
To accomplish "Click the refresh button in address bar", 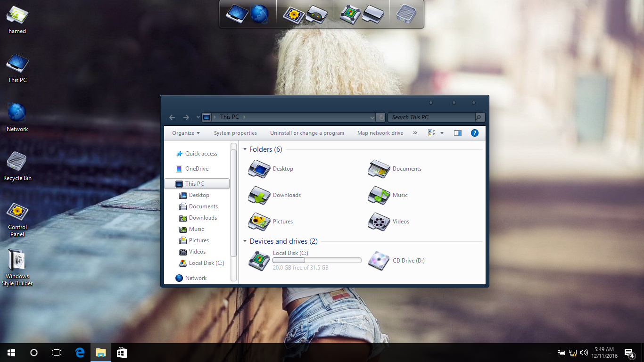I will (x=381, y=117).
